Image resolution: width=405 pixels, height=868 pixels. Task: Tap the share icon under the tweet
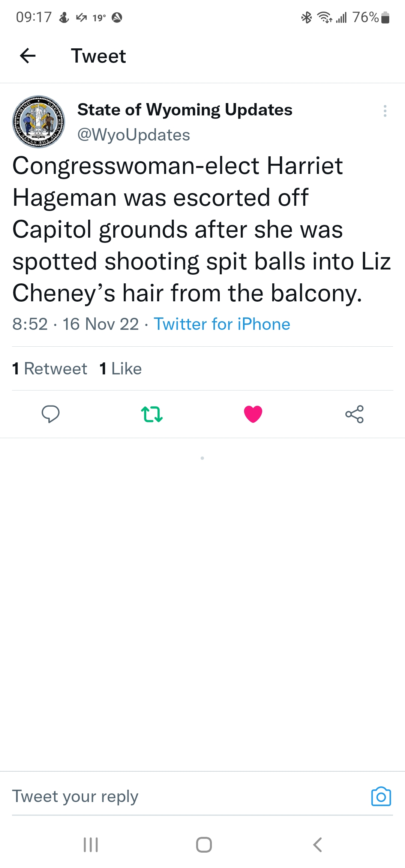tap(354, 414)
